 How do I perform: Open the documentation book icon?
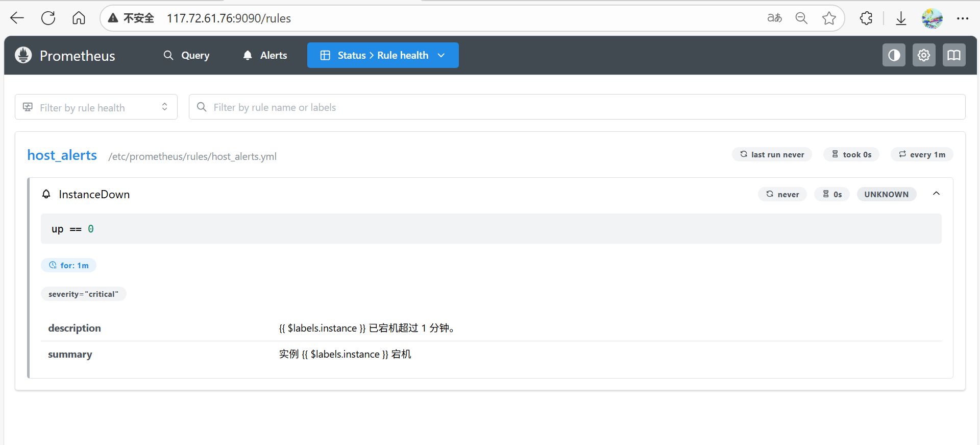point(954,55)
